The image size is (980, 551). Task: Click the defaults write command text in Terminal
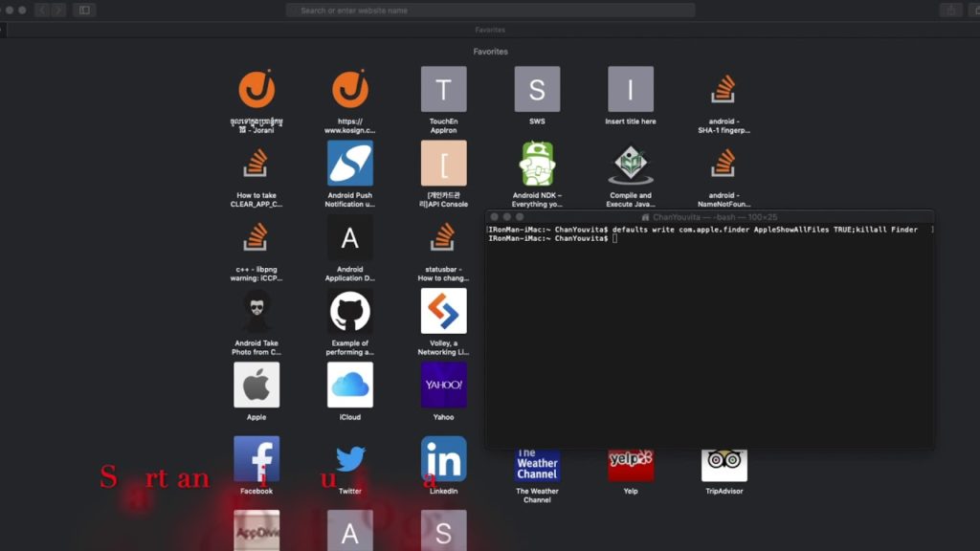pos(765,230)
